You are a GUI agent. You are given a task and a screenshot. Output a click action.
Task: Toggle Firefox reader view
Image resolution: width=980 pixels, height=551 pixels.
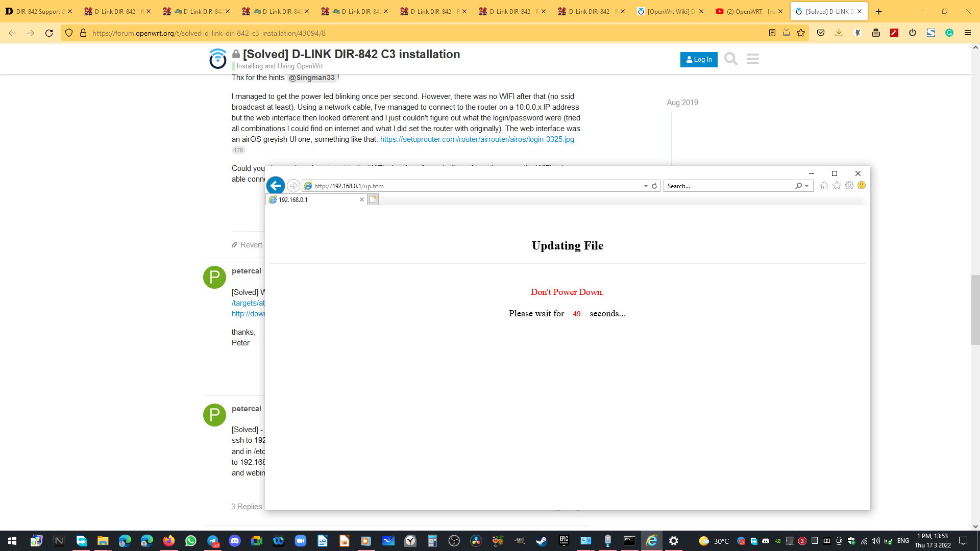[772, 33]
